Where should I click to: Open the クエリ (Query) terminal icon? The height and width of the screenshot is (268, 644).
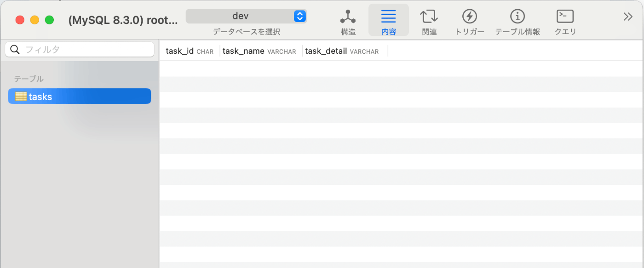point(565,17)
